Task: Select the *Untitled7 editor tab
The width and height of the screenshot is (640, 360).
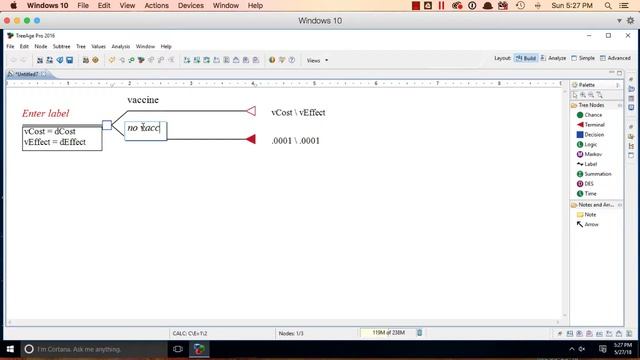Action: click(x=26, y=74)
